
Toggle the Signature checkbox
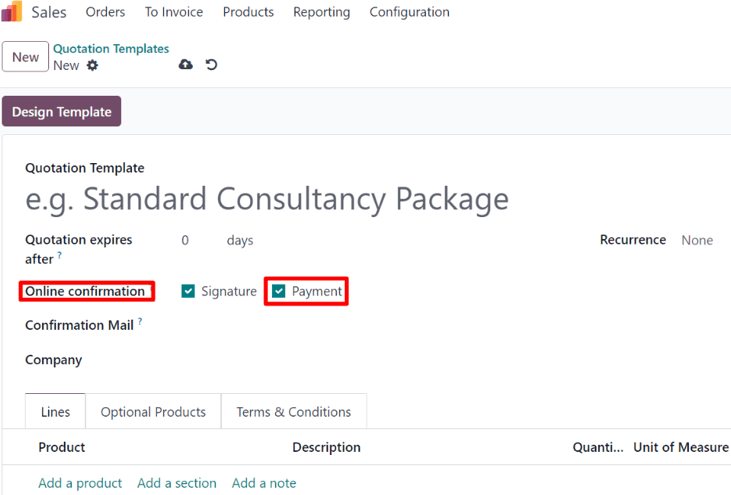point(188,291)
